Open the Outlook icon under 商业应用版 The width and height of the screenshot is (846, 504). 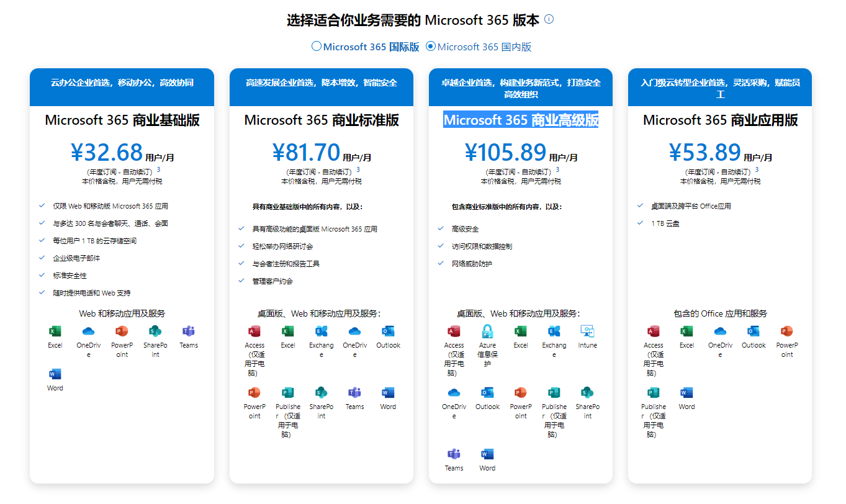[x=754, y=331]
